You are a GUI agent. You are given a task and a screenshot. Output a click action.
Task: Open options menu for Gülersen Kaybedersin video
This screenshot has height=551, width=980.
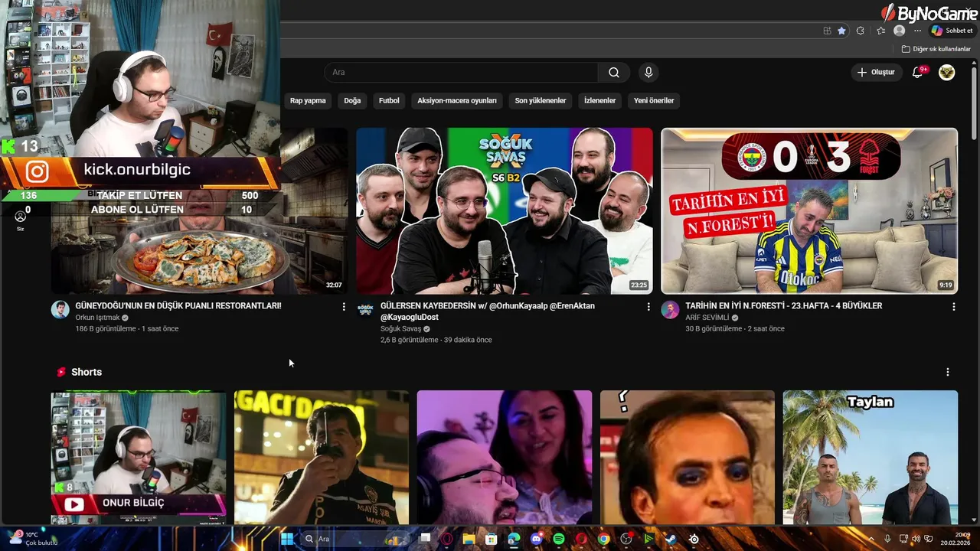(648, 307)
